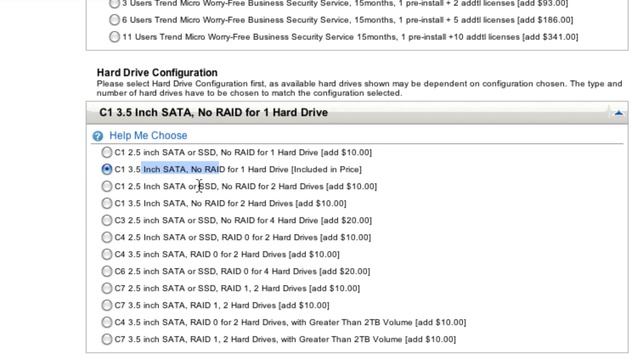Open the Help Me Choose link
Viewport: 640px width, 360px height.
(x=148, y=136)
